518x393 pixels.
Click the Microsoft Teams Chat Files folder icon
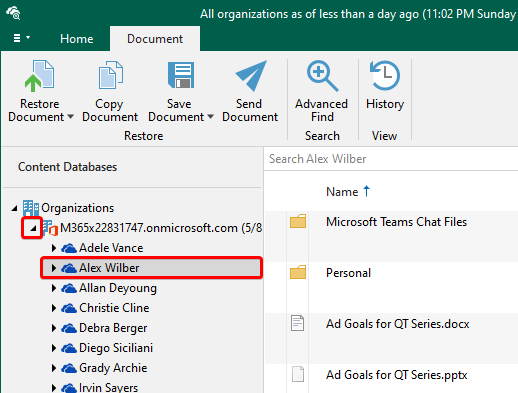298,221
